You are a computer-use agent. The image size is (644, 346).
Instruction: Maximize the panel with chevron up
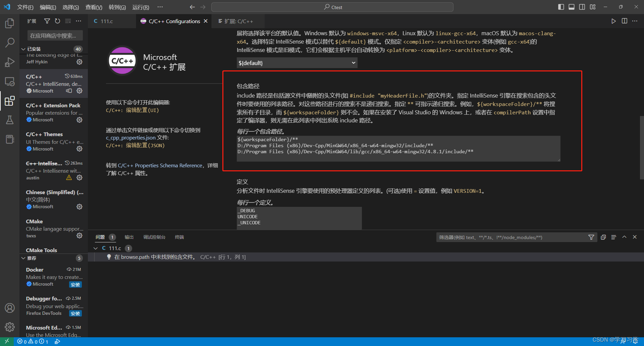tap(624, 237)
